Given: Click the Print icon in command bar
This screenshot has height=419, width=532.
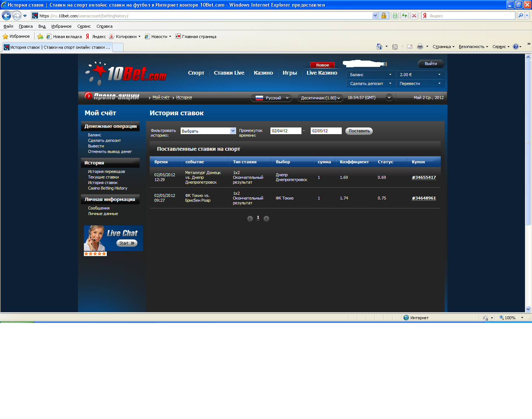Looking at the screenshot, I should tap(420, 47).
